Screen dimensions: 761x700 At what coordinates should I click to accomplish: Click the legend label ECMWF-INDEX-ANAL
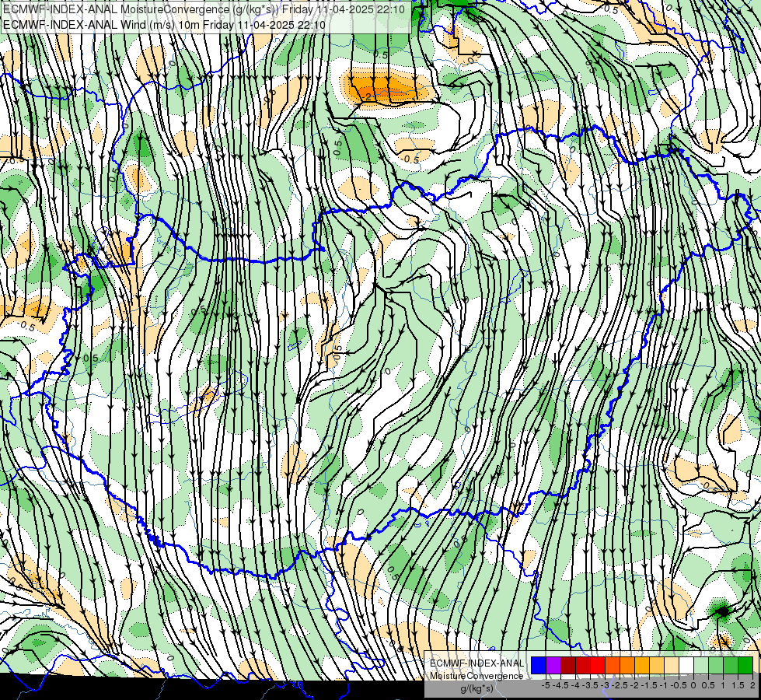(477, 663)
